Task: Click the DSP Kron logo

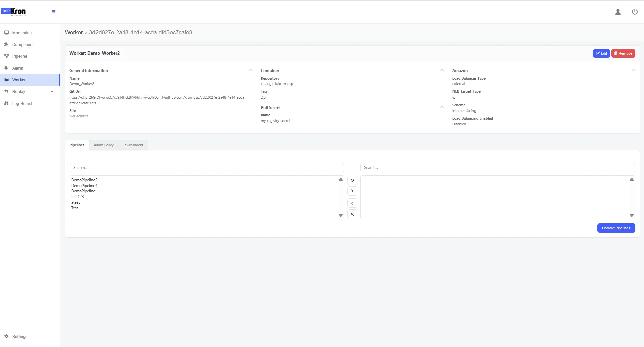Action: coord(13,12)
